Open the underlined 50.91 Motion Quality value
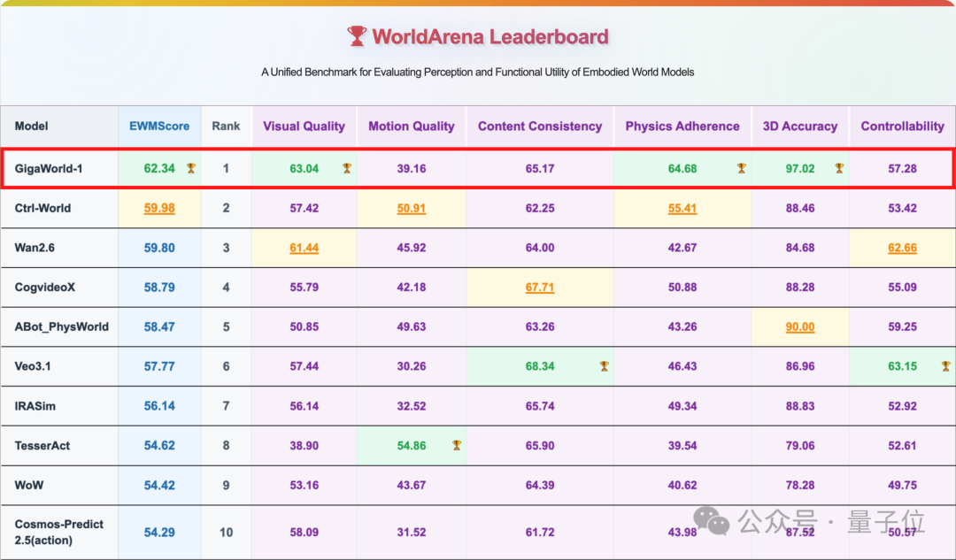Image resolution: width=956 pixels, height=560 pixels. 412,209
